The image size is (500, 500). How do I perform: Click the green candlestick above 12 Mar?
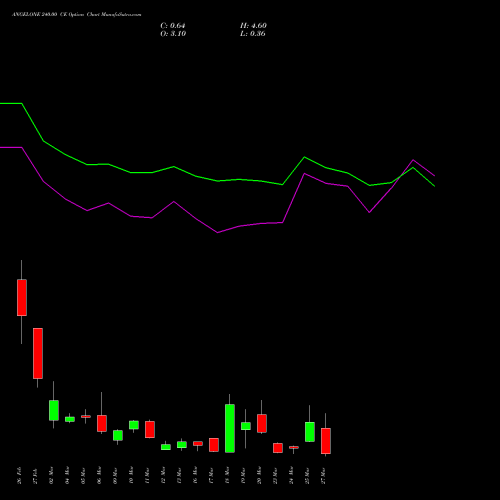[x=166, y=447]
